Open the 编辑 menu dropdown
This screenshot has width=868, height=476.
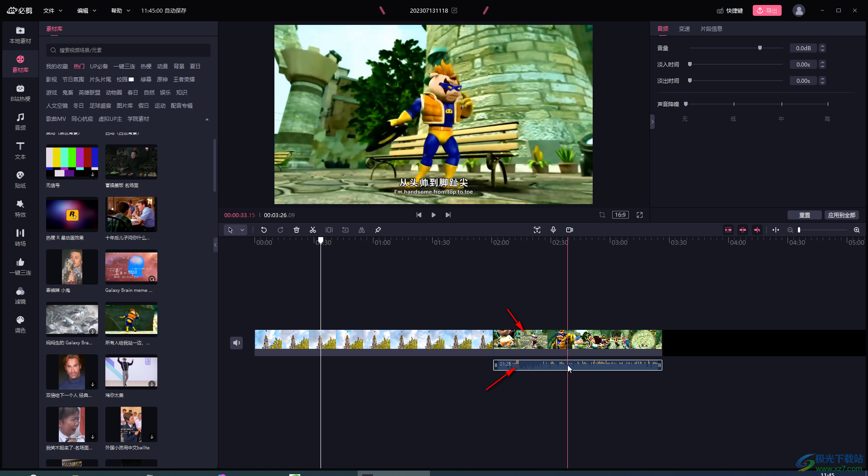[x=87, y=10]
